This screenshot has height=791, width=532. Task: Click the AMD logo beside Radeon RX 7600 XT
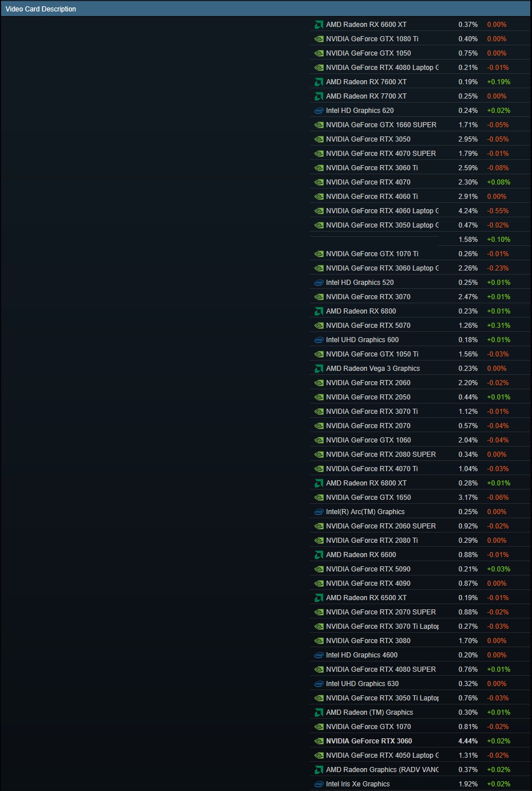(x=319, y=82)
